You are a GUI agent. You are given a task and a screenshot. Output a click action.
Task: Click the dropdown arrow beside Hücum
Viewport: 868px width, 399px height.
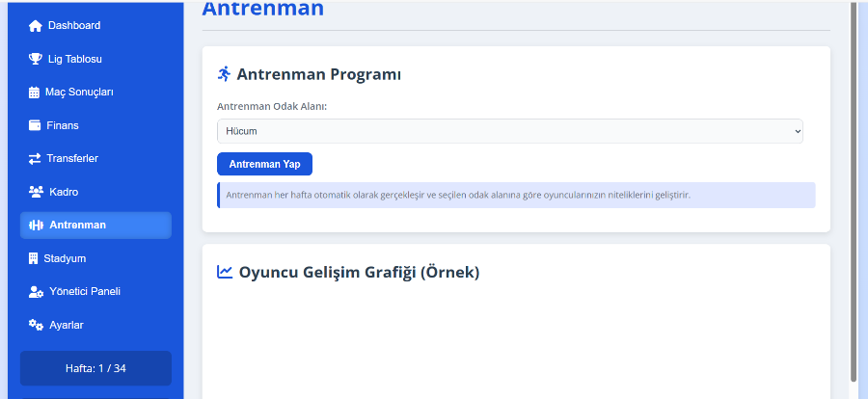pos(798,131)
